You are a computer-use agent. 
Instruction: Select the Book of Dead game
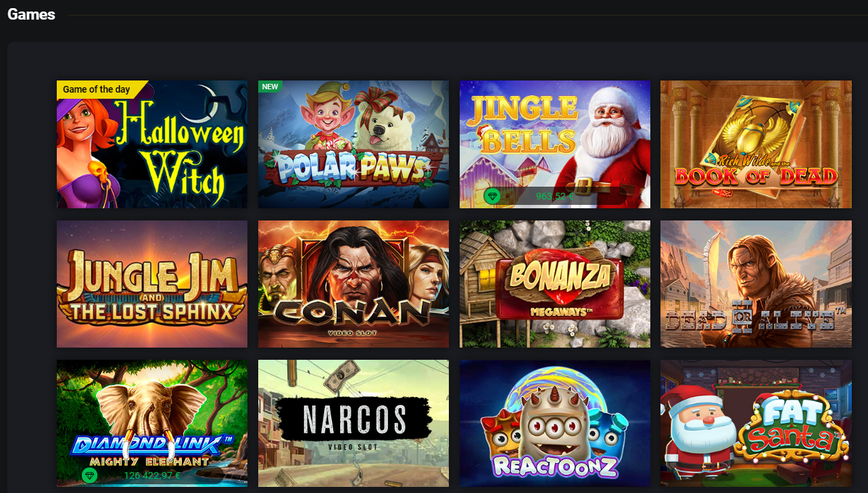tap(756, 144)
